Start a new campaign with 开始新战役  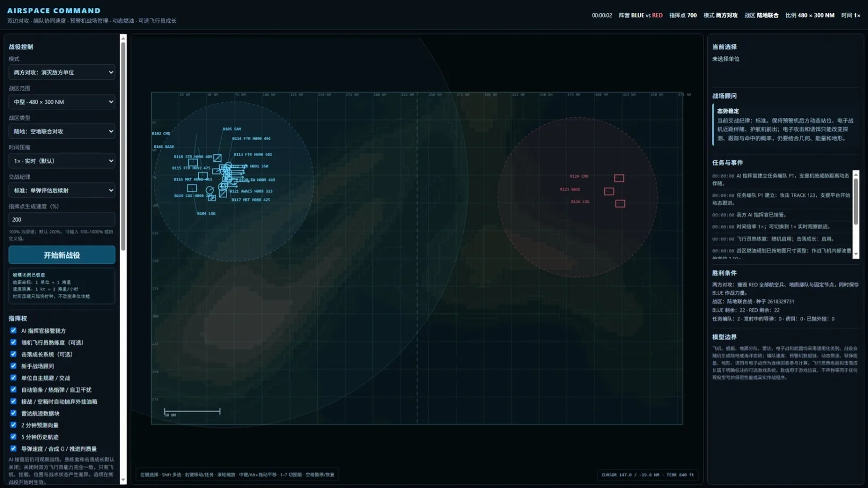click(62, 255)
